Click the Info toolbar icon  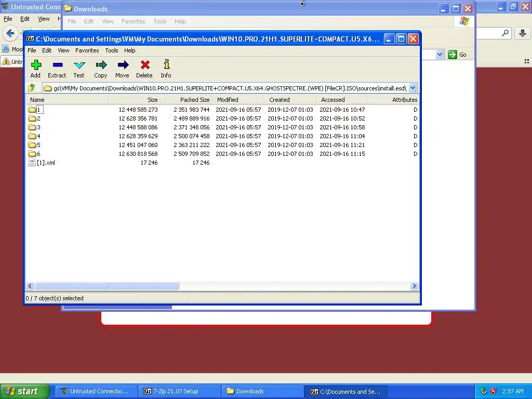pos(166,64)
